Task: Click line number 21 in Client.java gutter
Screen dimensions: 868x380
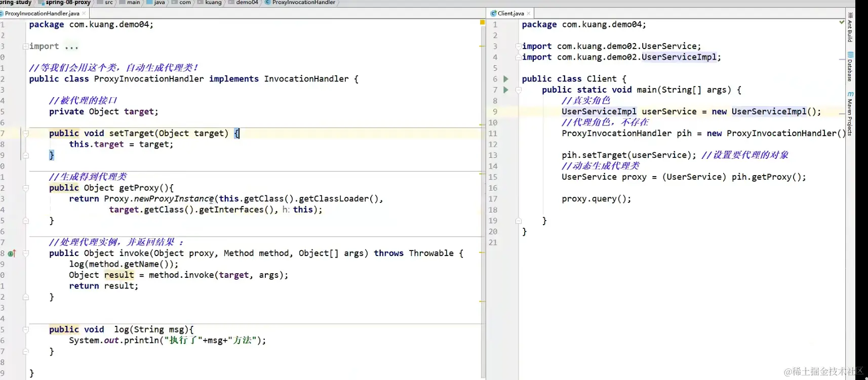Action: (493, 243)
